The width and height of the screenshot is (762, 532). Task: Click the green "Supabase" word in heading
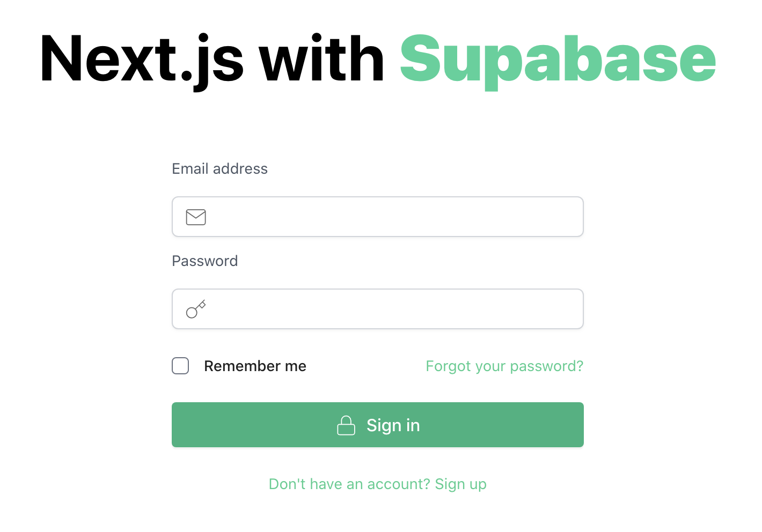[558, 60]
